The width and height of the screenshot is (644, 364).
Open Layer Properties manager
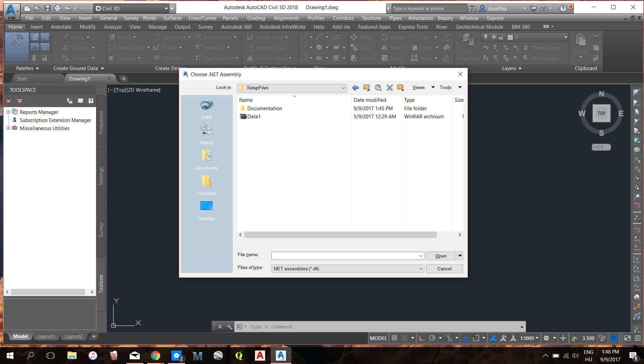tap(467, 47)
